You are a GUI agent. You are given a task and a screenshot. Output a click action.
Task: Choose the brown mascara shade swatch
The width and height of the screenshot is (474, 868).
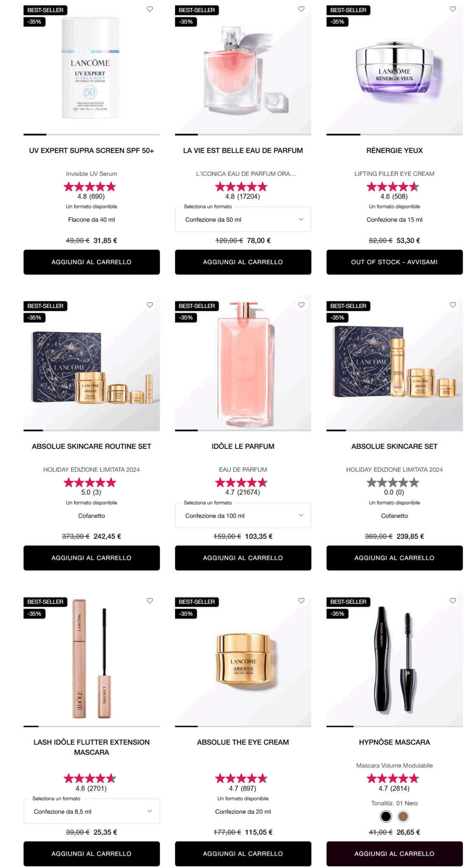403,816
